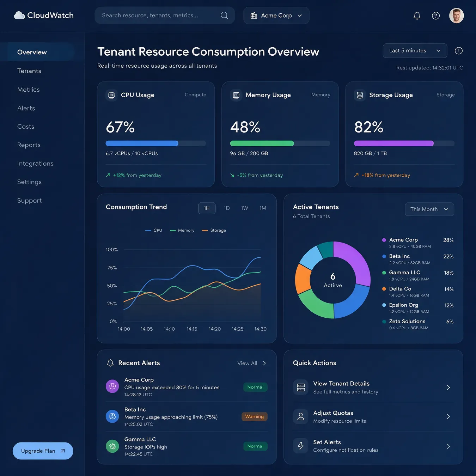
Task: Expand View Tenant Details chevron
Action: pos(448,387)
